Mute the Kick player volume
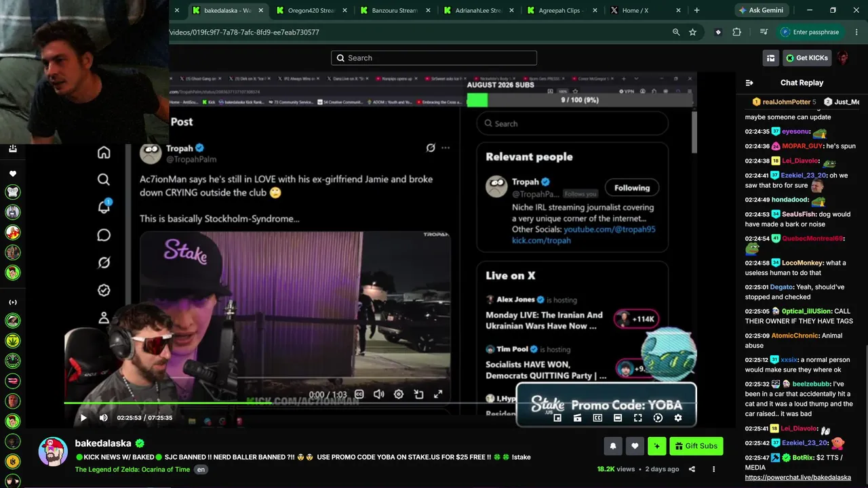The image size is (868, 488). pos(103,418)
